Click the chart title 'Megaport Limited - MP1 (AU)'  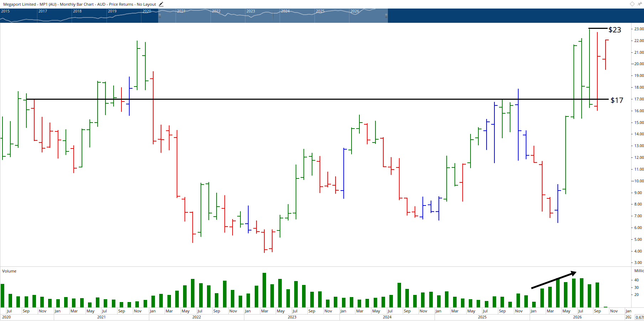pyautogui.click(x=30, y=4)
